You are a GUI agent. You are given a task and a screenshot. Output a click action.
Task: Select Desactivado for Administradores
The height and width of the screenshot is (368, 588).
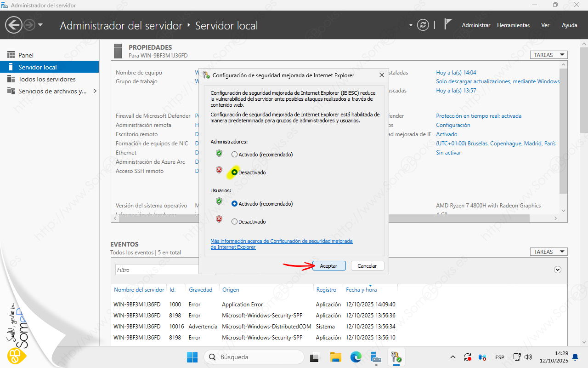click(235, 172)
